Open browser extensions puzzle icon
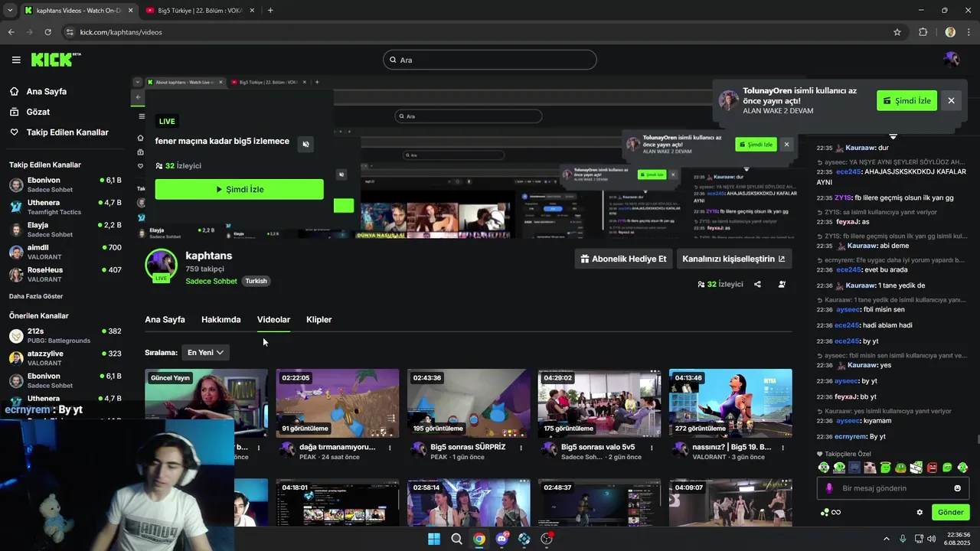 [x=923, y=32]
